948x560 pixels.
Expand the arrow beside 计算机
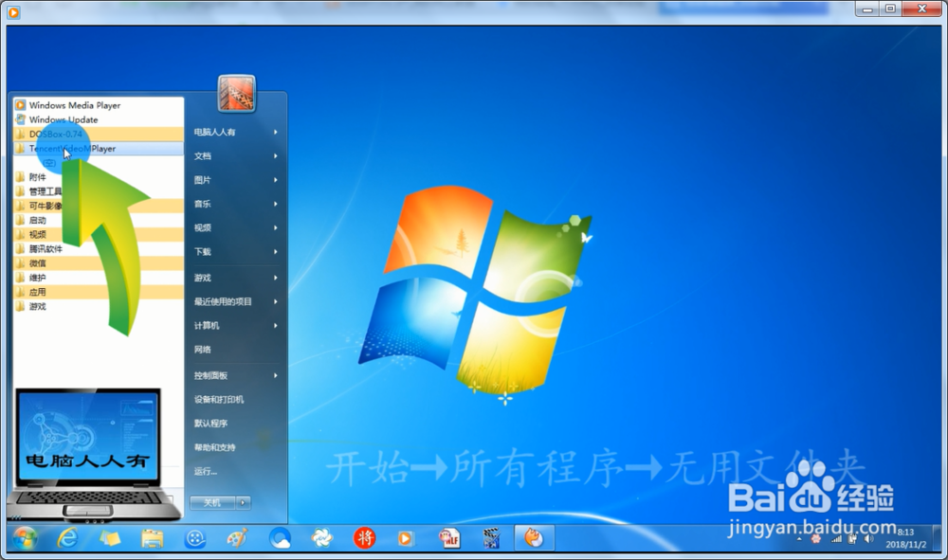(276, 326)
